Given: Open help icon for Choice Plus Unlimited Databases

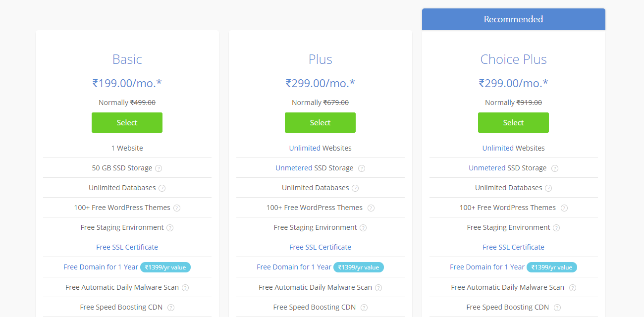Looking at the screenshot, I should coord(548,188).
